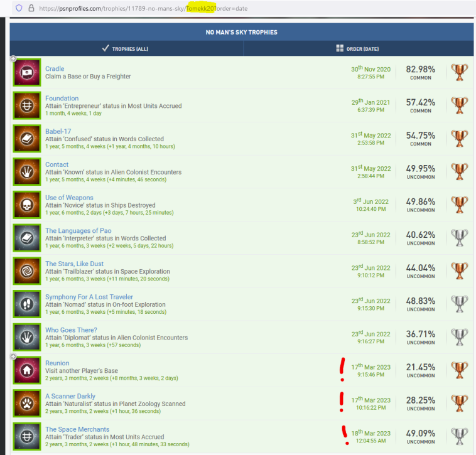
Task: Click The Stars, Like Dust spiral icon
Action: tap(27, 271)
